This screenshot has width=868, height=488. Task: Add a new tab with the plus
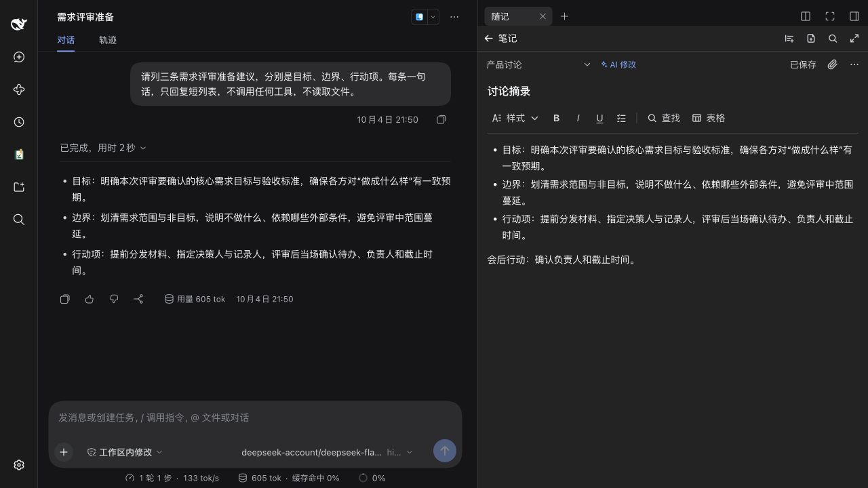coord(564,16)
